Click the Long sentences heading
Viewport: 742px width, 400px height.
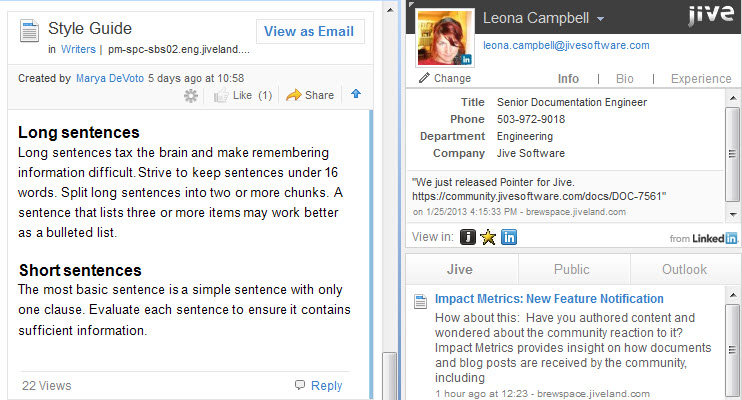[x=79, y=132]
